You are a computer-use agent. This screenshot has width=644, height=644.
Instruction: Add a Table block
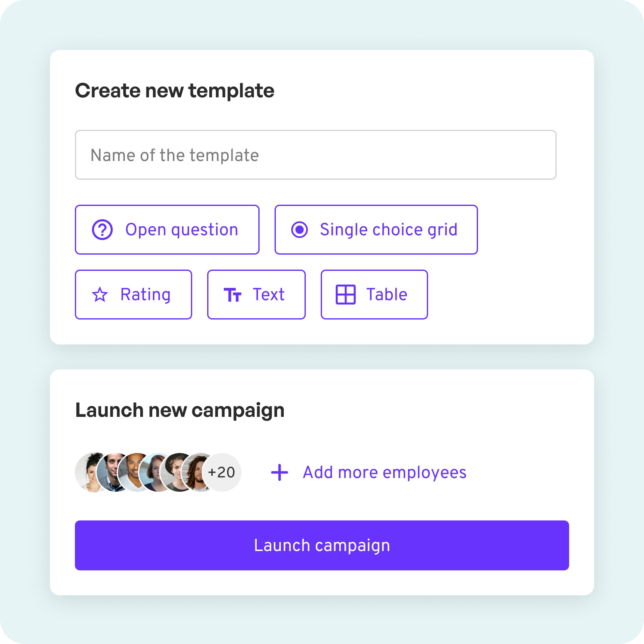[x=374, y=295]
